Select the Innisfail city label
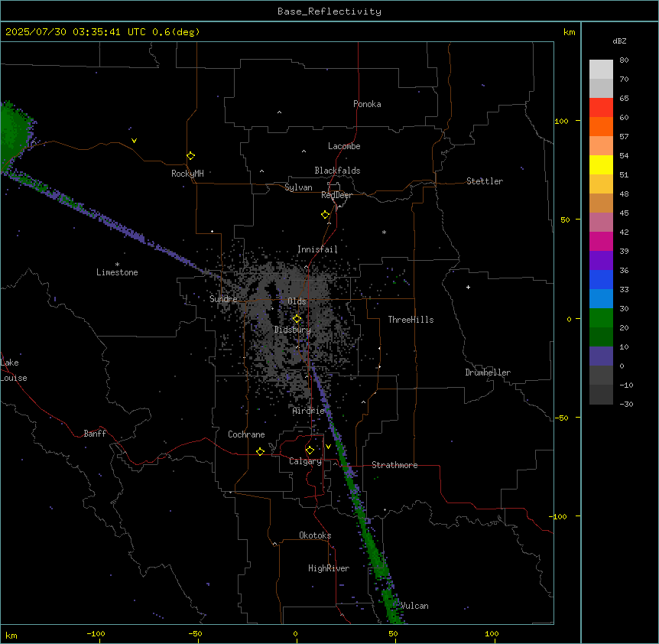 pos(317,249)
